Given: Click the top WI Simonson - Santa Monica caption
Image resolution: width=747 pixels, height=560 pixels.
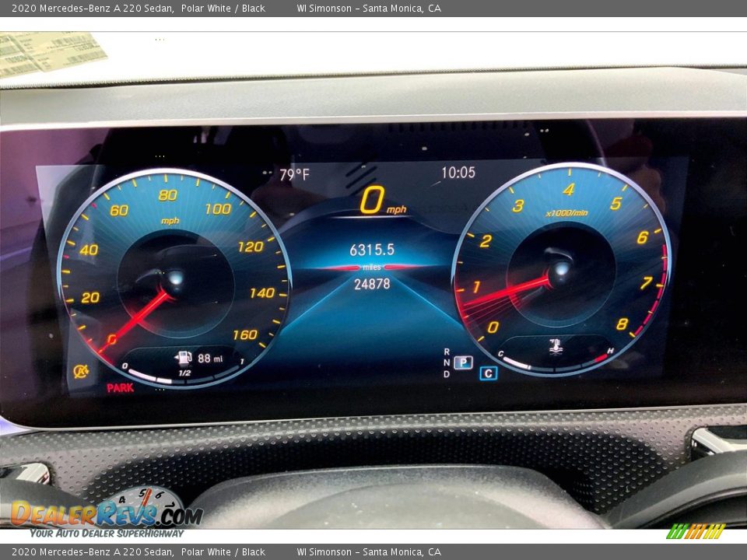Looking at the screenshot, I should [369, 8].
